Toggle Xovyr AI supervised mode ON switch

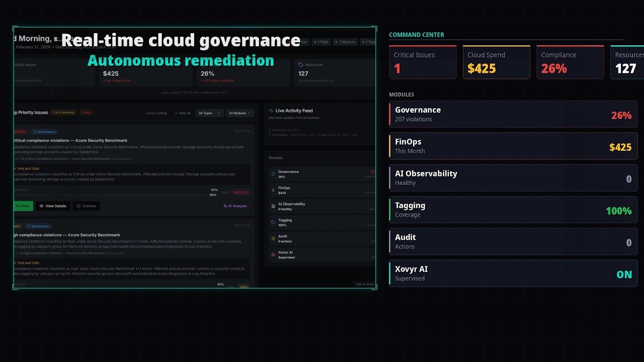pos(624,275)
